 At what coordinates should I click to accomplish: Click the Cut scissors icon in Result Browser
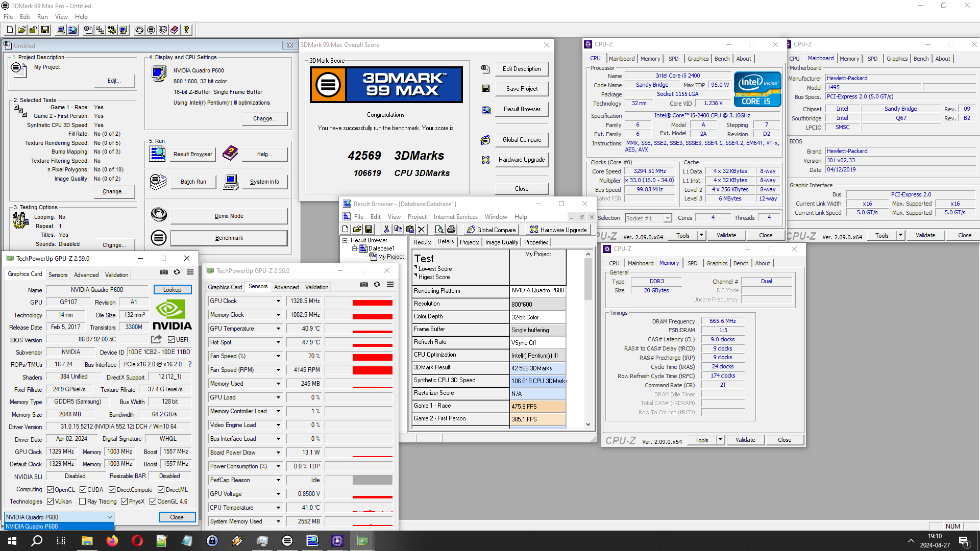[386, 230]
